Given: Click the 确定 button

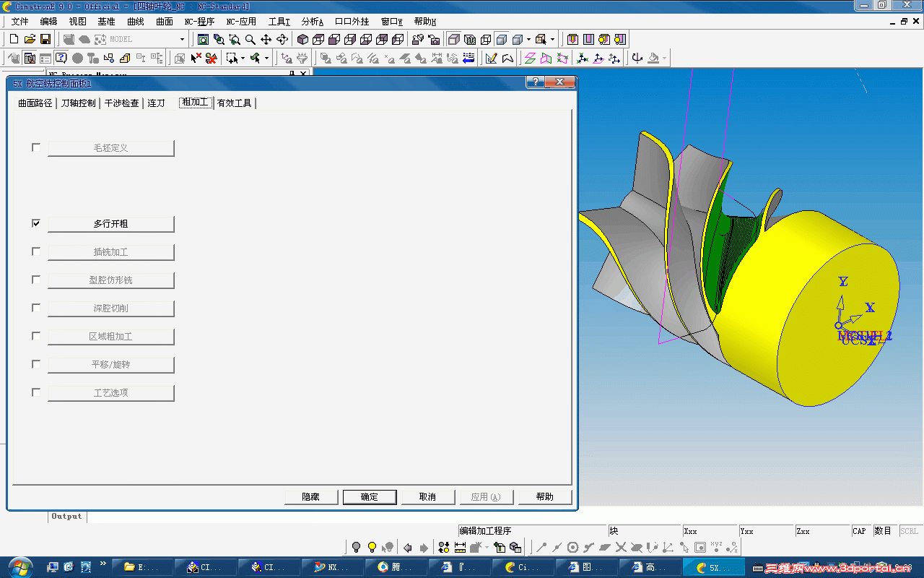Looking at the screenshot, I should coord(370,497).
